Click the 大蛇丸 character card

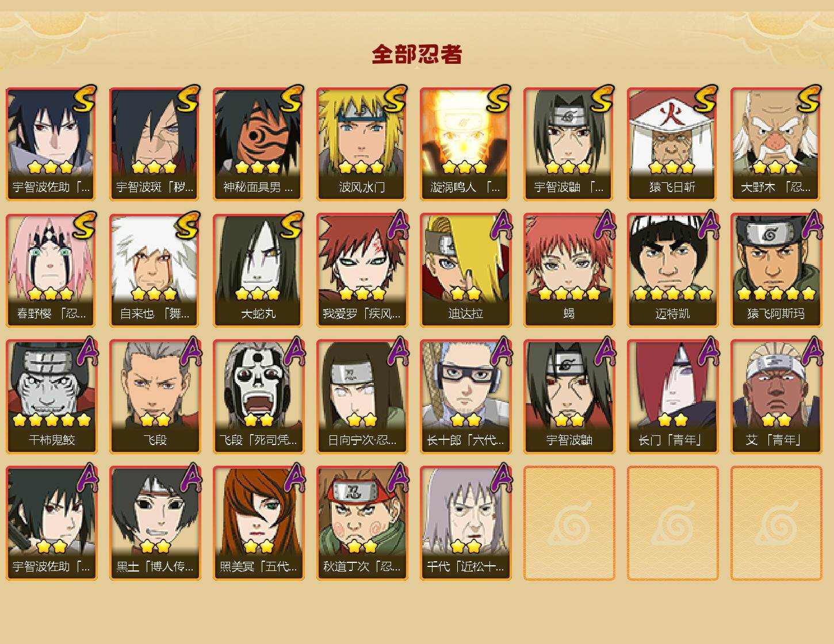point(258,270)
